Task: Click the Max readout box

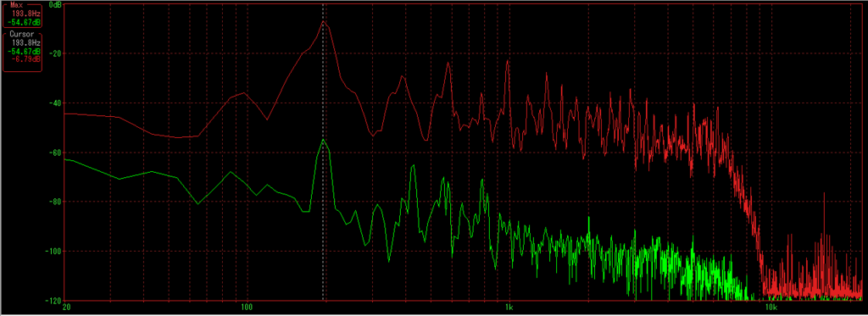Action: [x=22, y=14]
